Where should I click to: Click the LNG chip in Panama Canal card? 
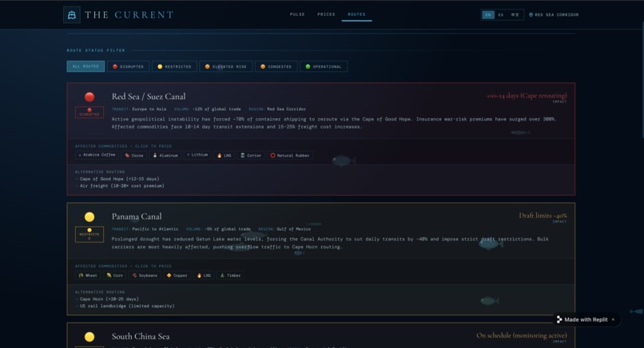pos(204,275)
